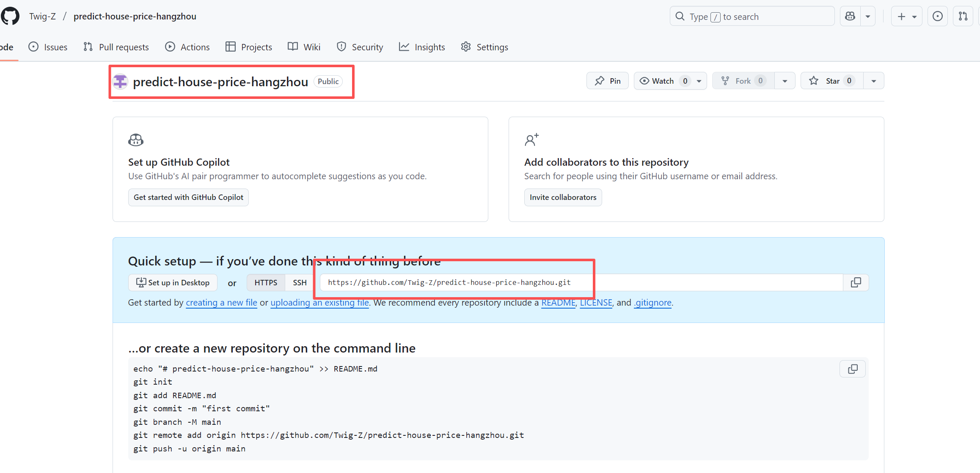Image resolution: width=980 pixels, height=473 pixels.
Task: Click Invite collaborators button
Action: pyautogui.click(x=563, y=197)
